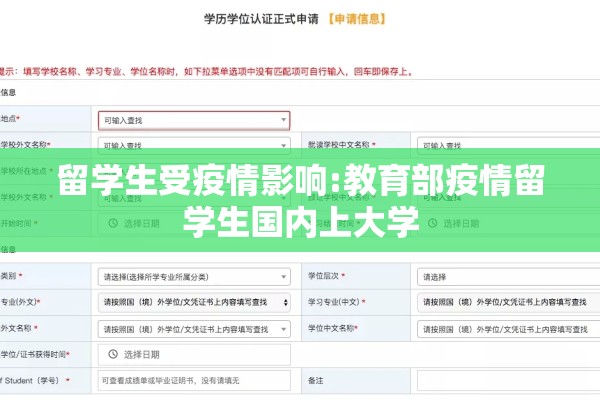
Task: Open the 类别 dropdown for major classification
Action: coord(194,277)
